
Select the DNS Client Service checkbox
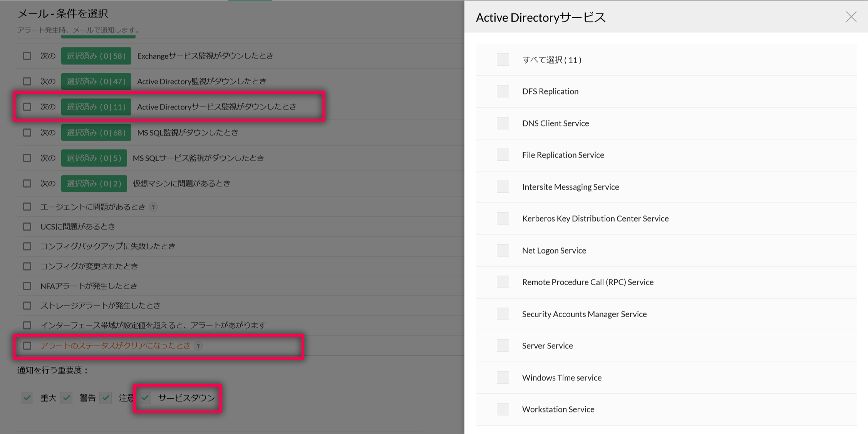[503, 123]
